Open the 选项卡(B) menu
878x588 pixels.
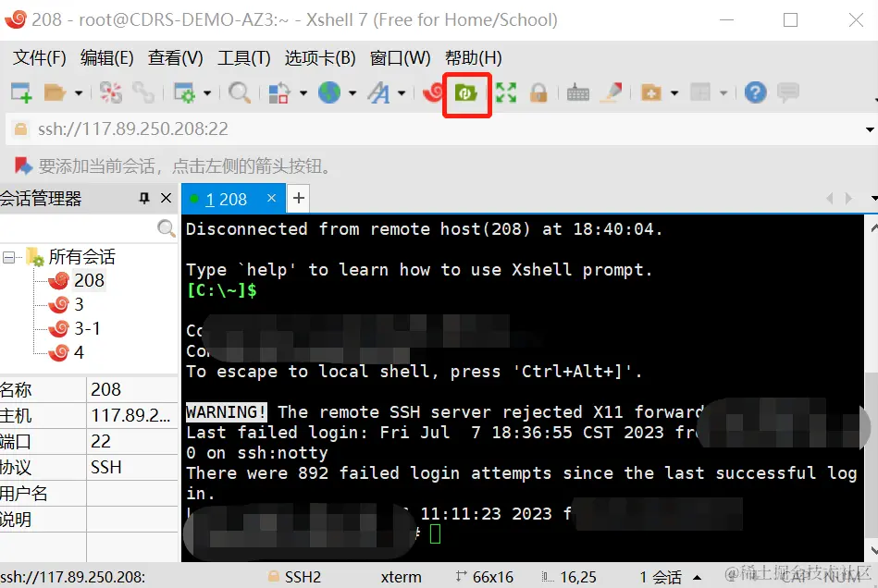320,57
